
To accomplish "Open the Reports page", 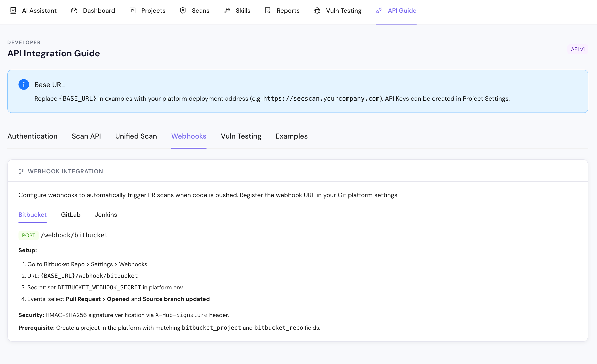I will (282, 10).
